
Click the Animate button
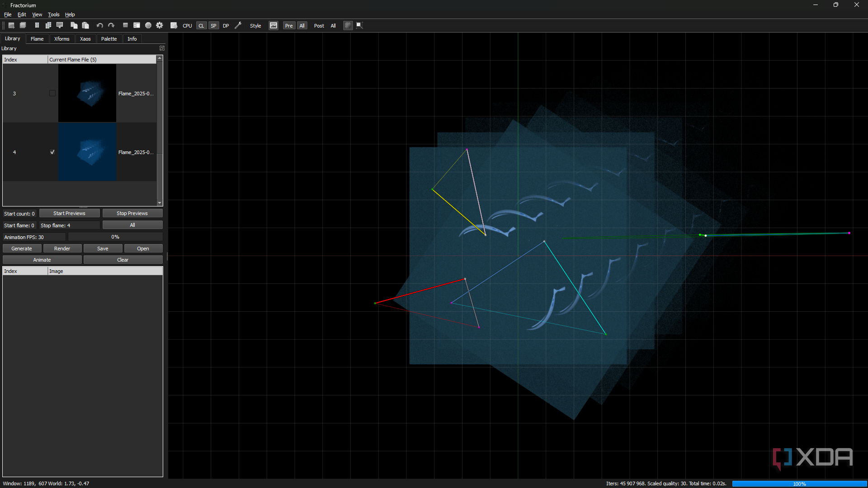point(42,260)
